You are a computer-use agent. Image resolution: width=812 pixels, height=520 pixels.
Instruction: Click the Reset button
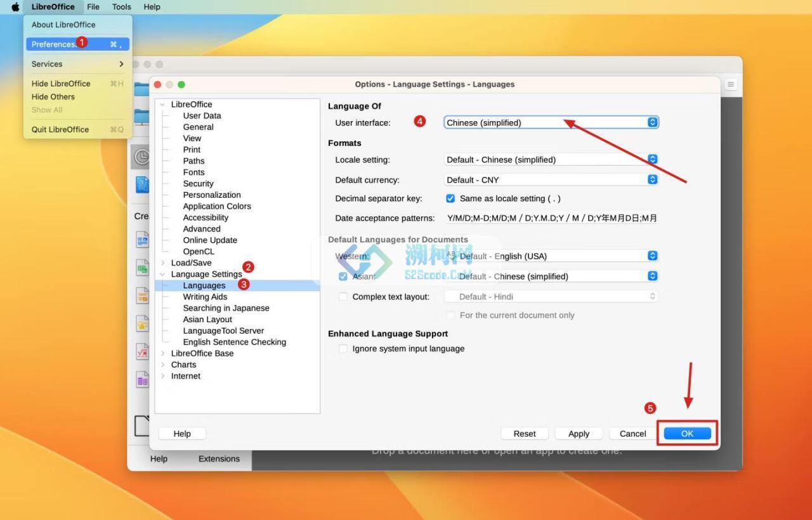pos(525,434)
